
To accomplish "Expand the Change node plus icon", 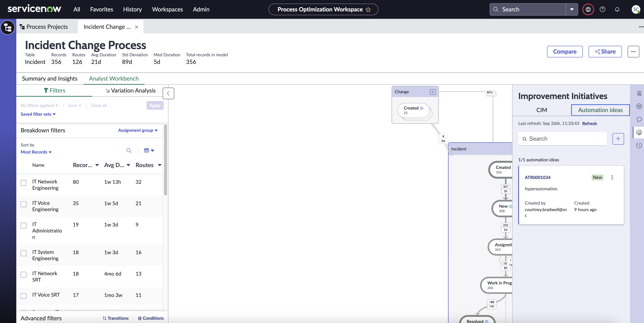I will point(432,92).
